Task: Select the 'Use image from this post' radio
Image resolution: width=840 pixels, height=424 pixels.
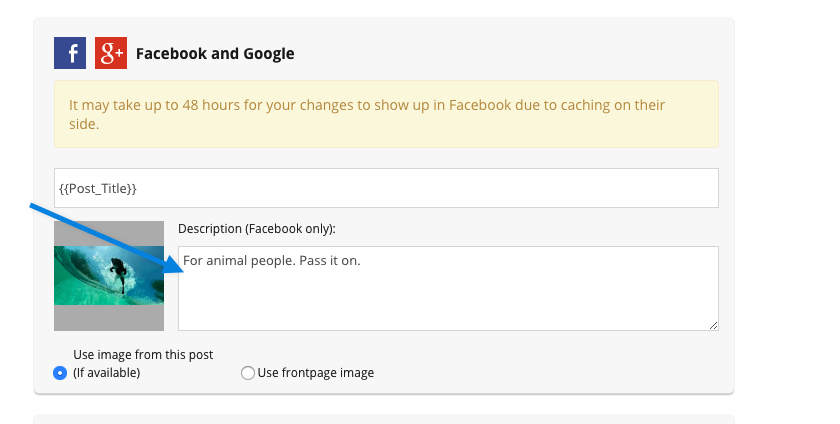Action: pos(60,373)
